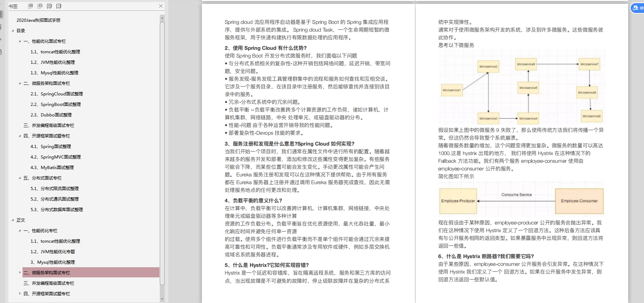The image size is (644, 303).
Task: Click heading 5、什么是 Hystrix?它如何实现容错?
Action: click(267, 265)
